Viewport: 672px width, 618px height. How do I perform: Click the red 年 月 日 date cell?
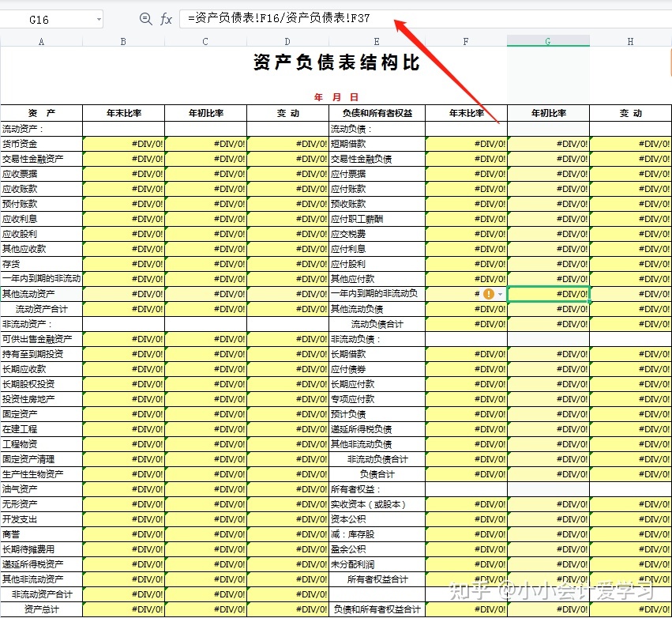point(336,97)
